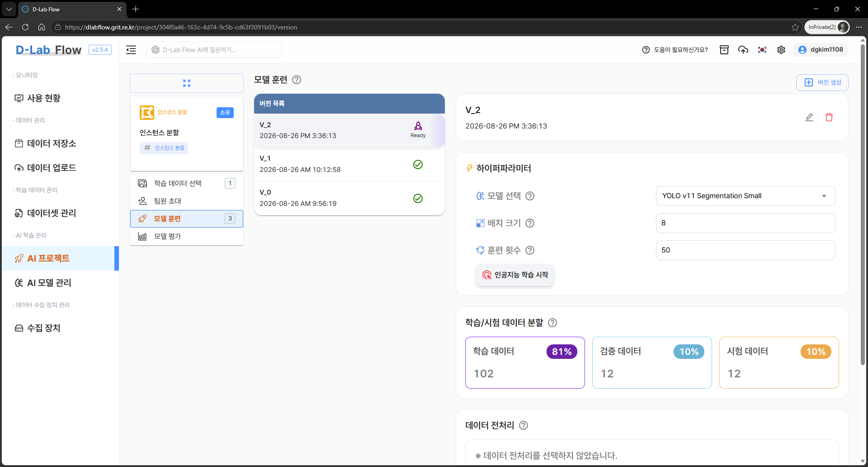Screen dimensions: 868x467
Task: Edit V_2 with the pencil icon
Action: tap(809, 117)
